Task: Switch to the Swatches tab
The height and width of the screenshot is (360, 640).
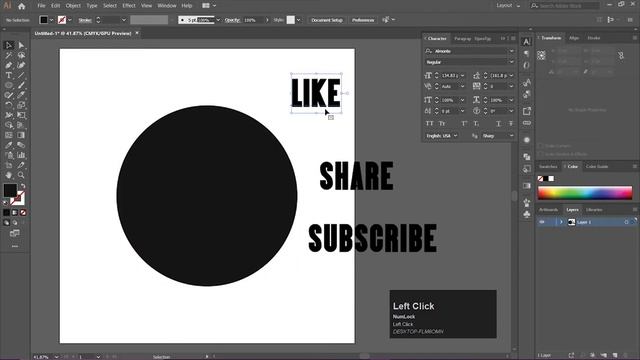Action: click(x=548, y=167)
